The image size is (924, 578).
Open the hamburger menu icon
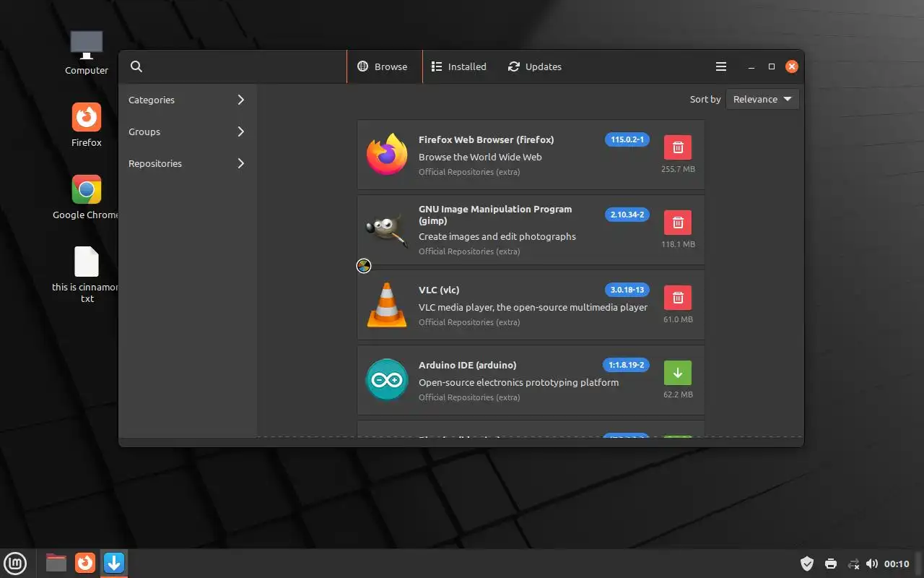[720, 66]
